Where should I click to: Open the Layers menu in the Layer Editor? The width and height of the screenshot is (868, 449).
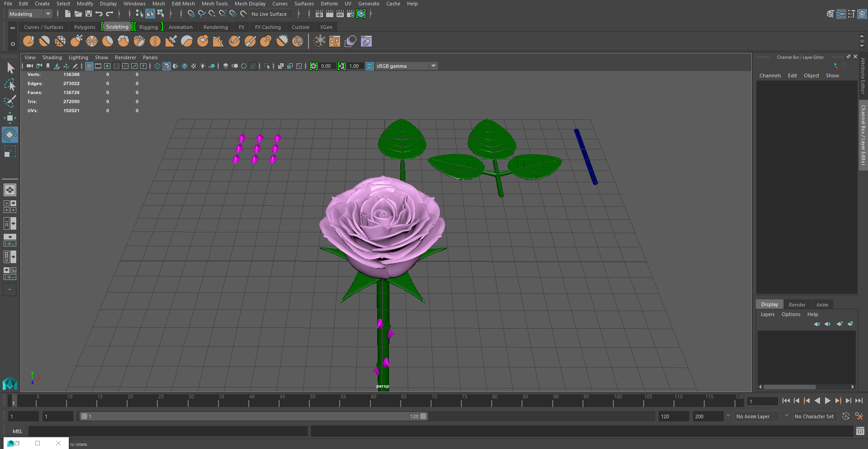pyautogui.click(x=768, y=314)
